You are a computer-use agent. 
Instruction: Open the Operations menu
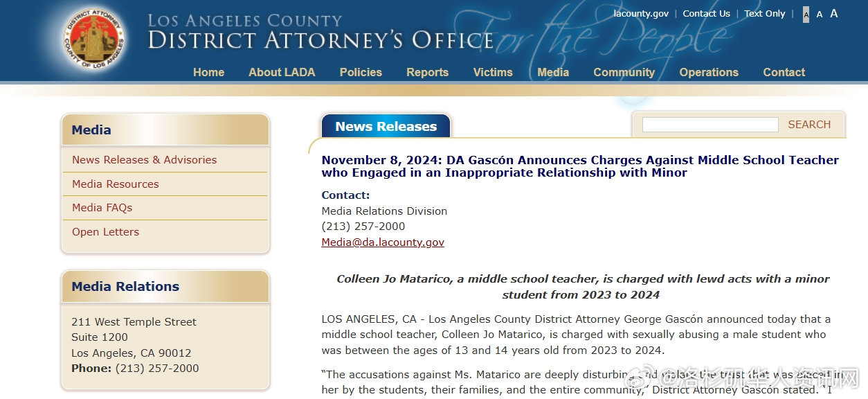pyautogui.click(x=709, y=72)
